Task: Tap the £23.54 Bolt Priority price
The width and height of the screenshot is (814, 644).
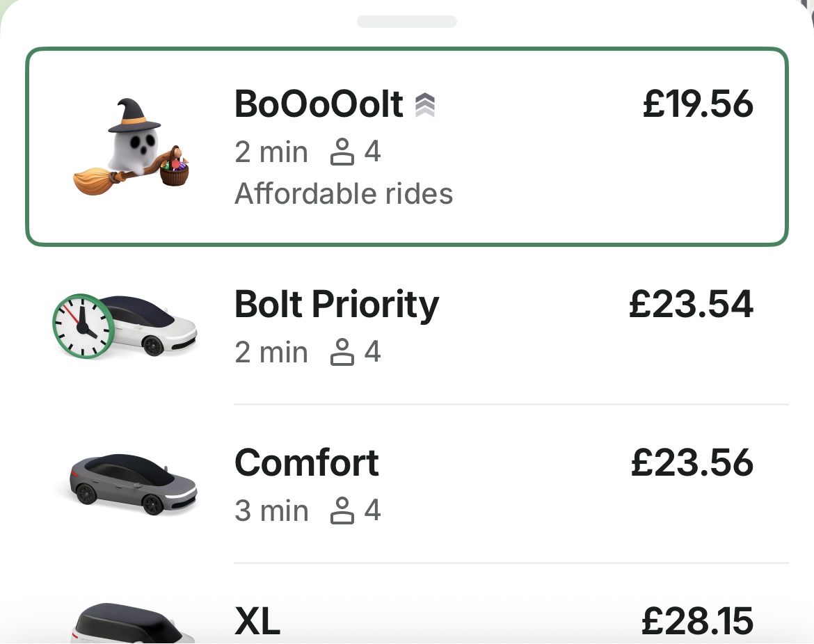Action: pyautogui.click(x=691, y=305)
